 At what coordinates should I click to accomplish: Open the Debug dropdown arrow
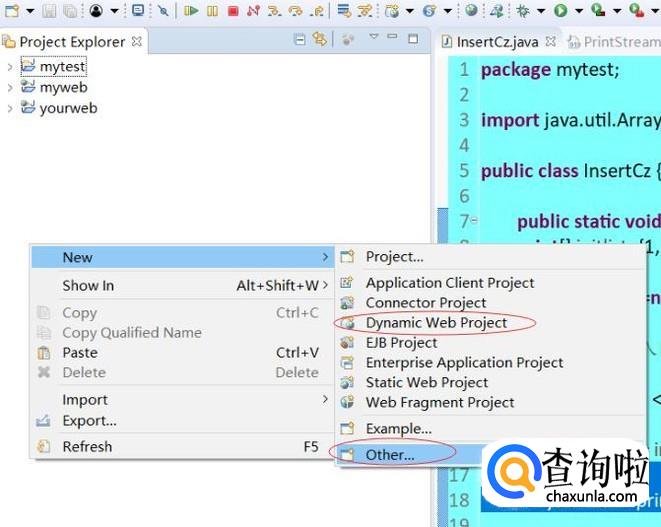click(541, 11)
